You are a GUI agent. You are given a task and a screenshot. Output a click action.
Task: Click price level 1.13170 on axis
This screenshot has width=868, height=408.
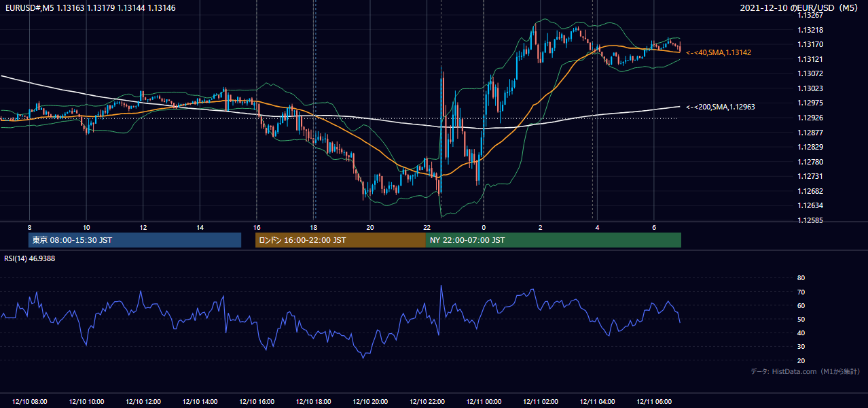[x=810, y=45]
